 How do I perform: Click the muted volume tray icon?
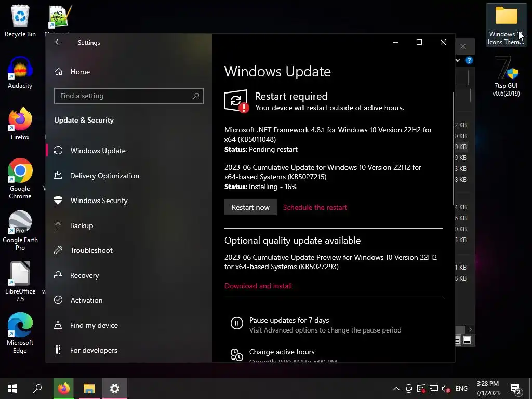(446, 389)
